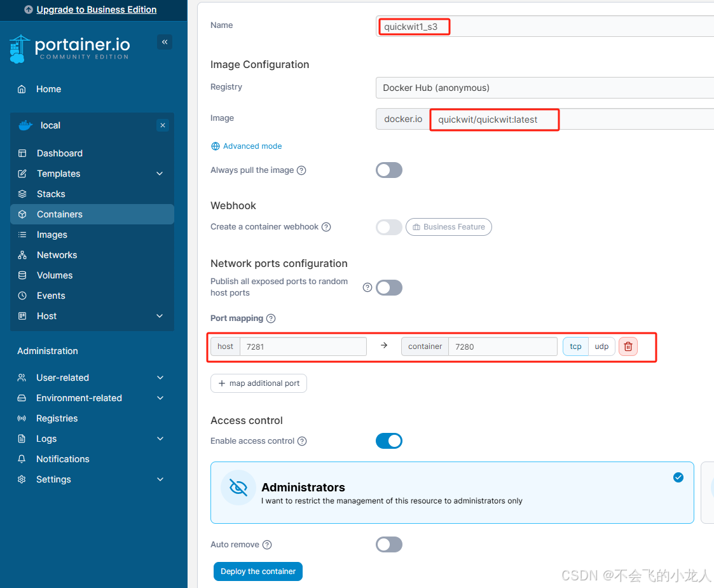Image resolution: width=714 pixels, height=588 pixels.
Task: Disable the Enable access control switch
Action: tap(389, 441)
